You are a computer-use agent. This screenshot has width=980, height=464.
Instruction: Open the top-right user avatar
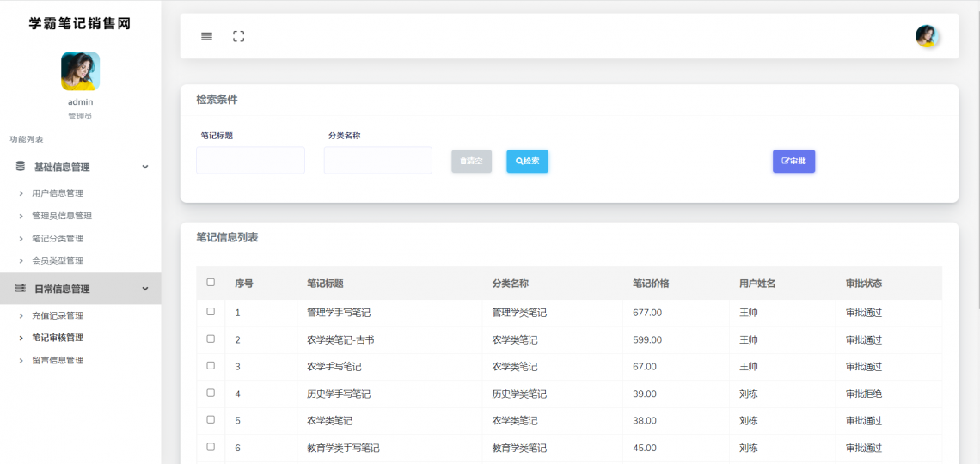[x=927, y=36]
